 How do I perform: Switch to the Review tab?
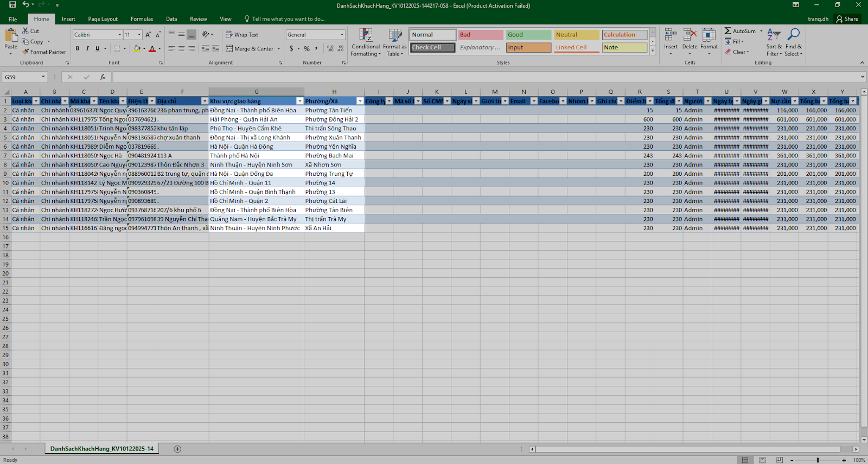[x=198, y=19]
